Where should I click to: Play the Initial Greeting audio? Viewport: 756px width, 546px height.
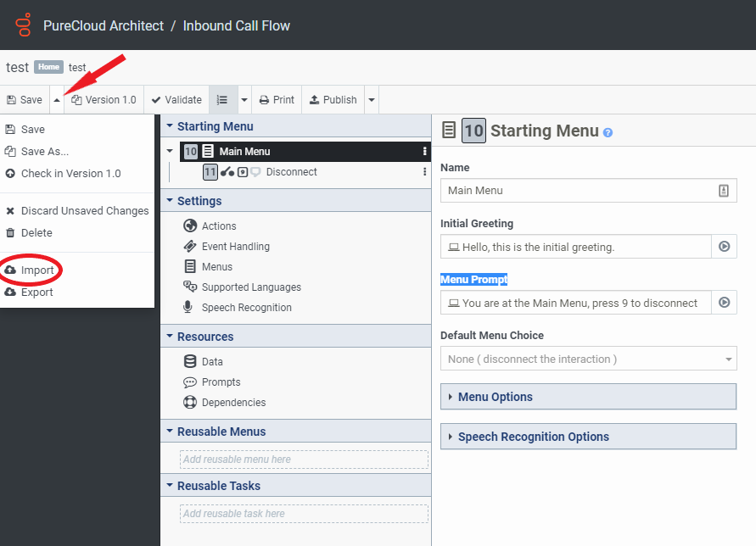724,247
